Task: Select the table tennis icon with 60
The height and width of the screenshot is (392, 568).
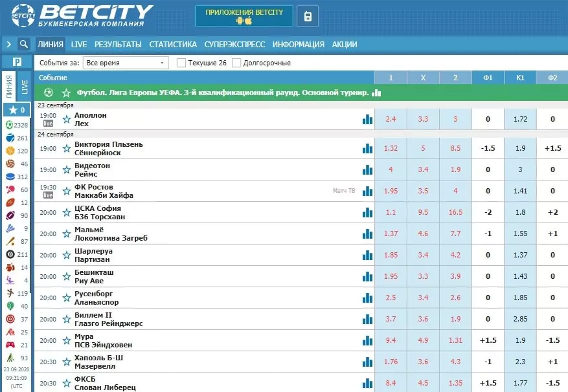Action: 10,190
